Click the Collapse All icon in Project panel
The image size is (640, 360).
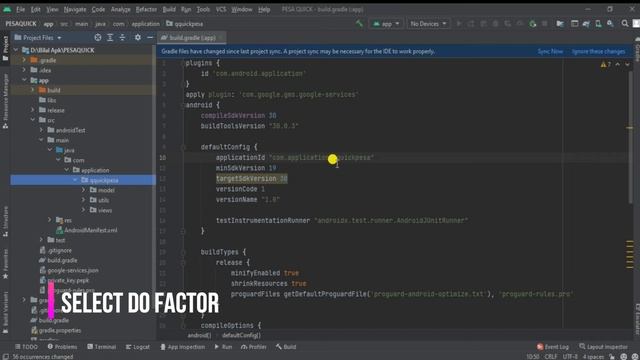(122, 38)
